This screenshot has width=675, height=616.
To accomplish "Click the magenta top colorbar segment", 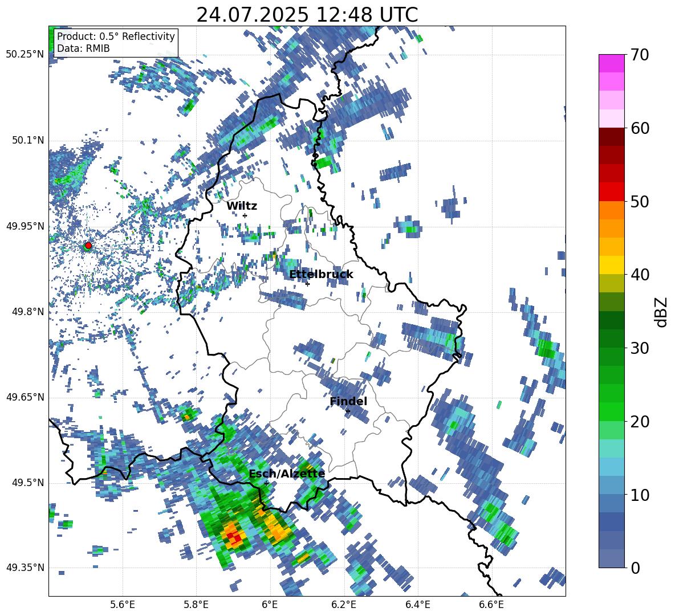I will click(x=611, y=64).
